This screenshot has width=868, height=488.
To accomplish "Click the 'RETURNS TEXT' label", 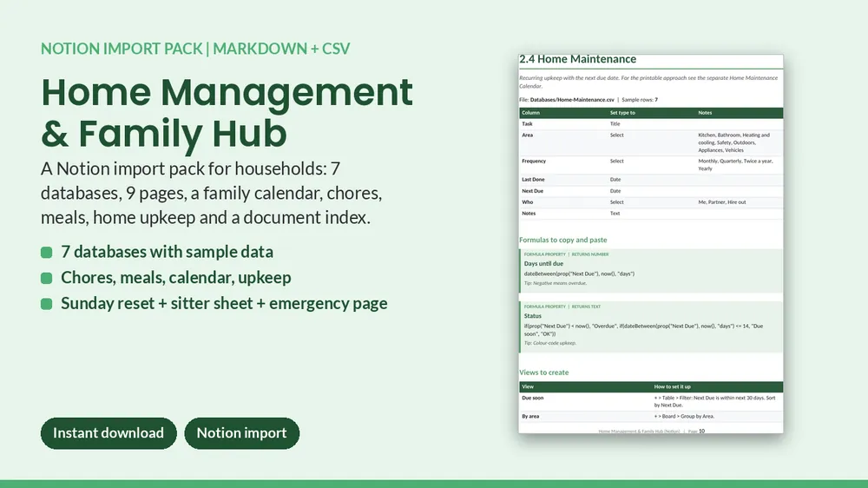I will tap(586, 307).
